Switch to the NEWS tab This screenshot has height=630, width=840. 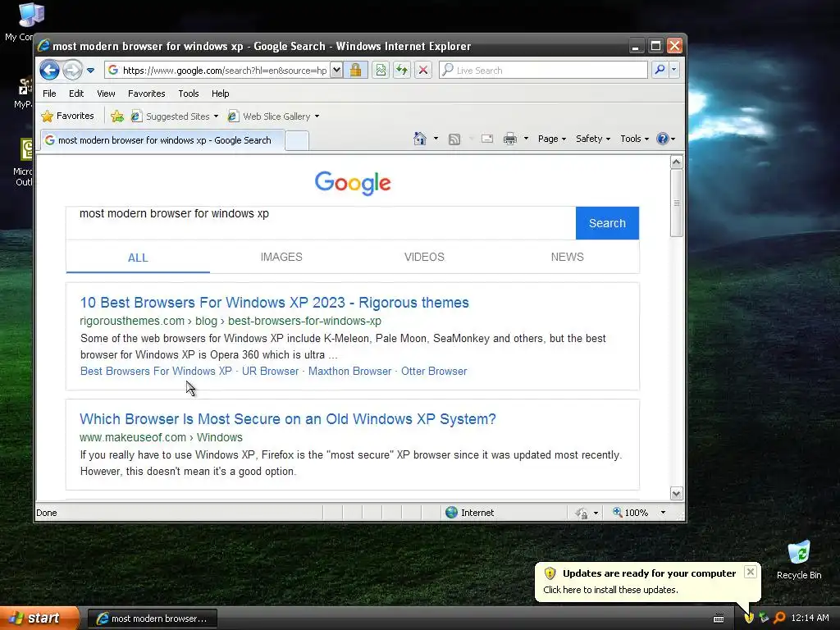pos(568,257)
